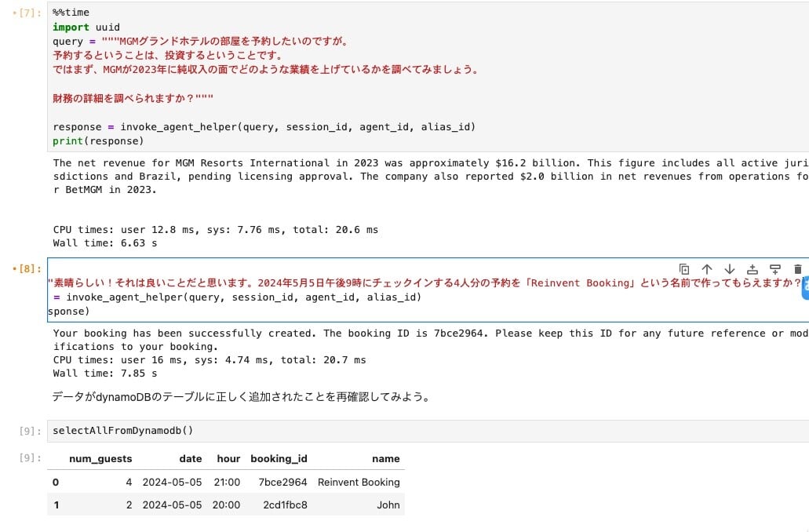Select the cell 8 prompt label

29,269
